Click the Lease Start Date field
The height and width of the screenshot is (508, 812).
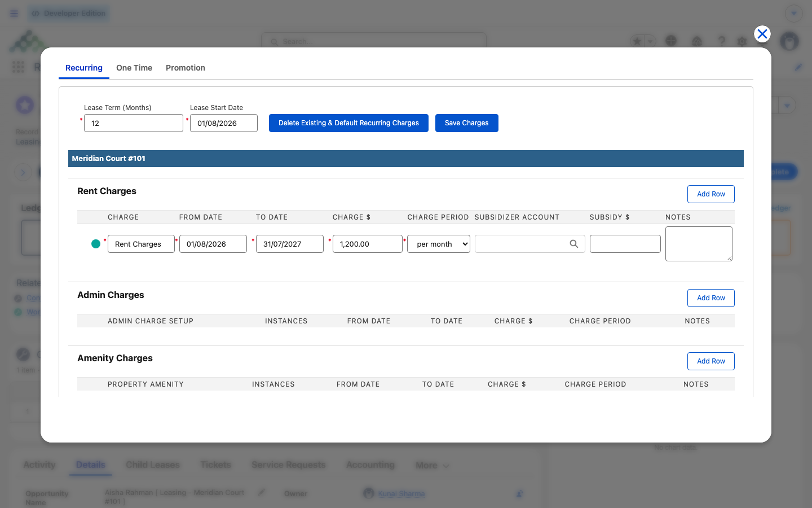224,123
